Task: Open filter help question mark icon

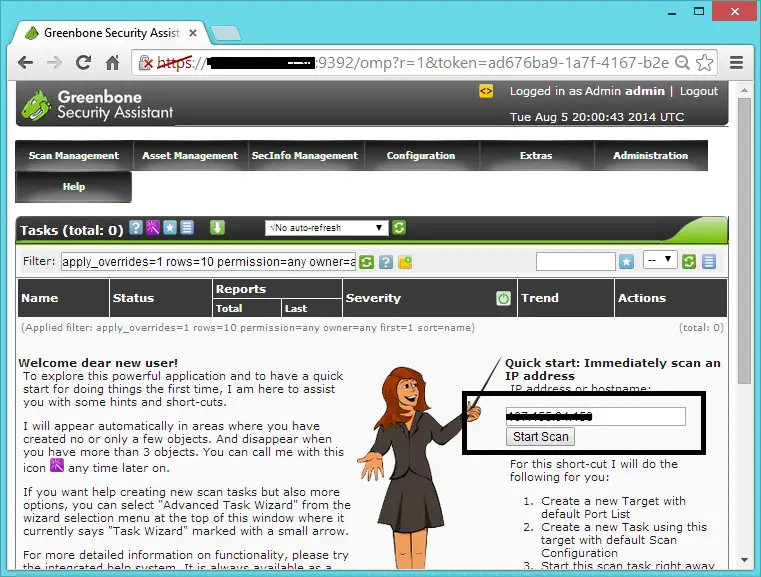Action: click(x=386, y=262)
